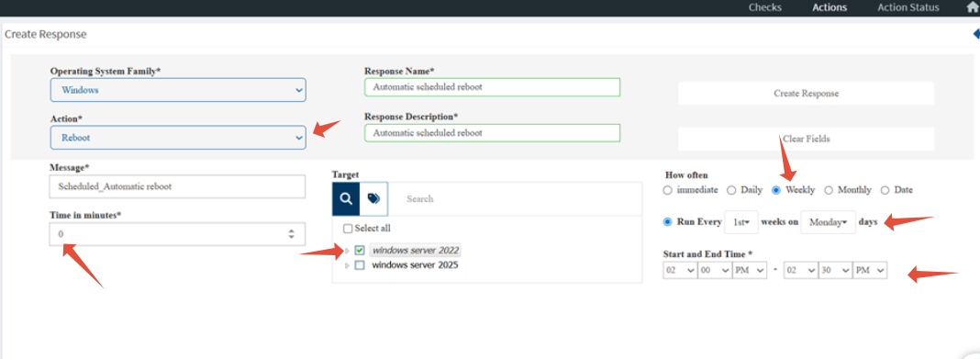Check the windows server 2025 checkbox
Image resolution: width=980 pixels, height=359 pixels.
tap(360, 265)
